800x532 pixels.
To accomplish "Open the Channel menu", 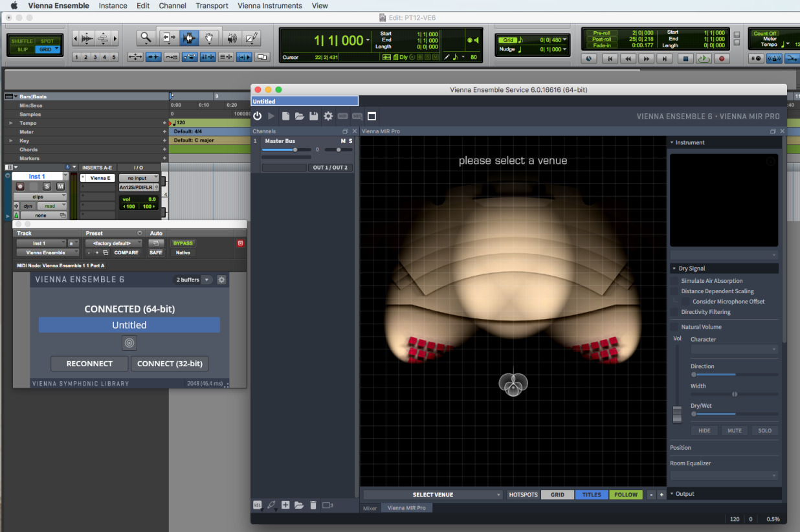I will pos(173,6).
